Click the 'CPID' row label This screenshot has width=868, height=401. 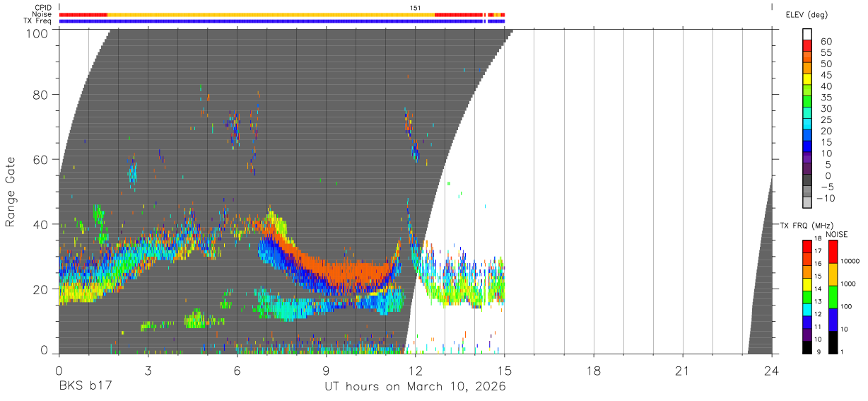coord(42,8)
